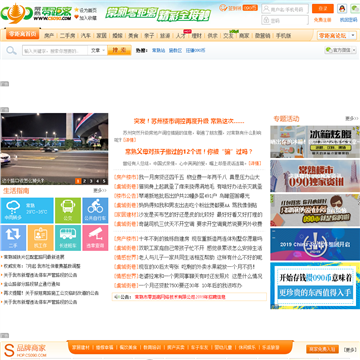Viewport: 360px width, 360px height.
Task: Open the 2019 China blue banner
Action: (315, 244)
